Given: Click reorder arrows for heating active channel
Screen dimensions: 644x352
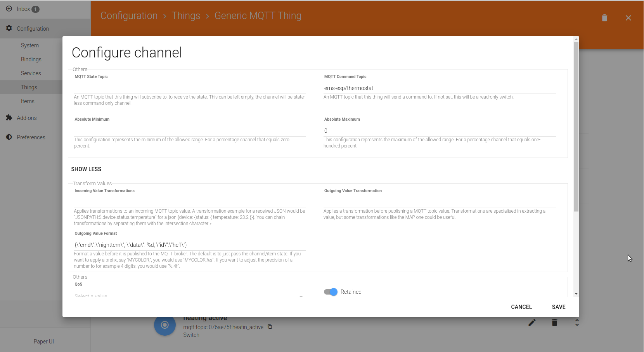Looking at the screenshot, I should pos(577,323).
